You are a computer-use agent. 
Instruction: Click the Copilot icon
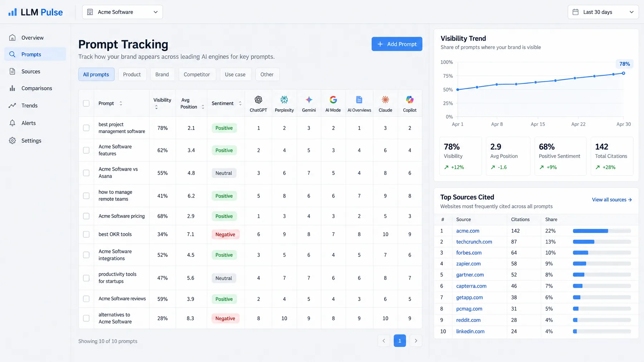pyautogui.click(x=410, y=99)
